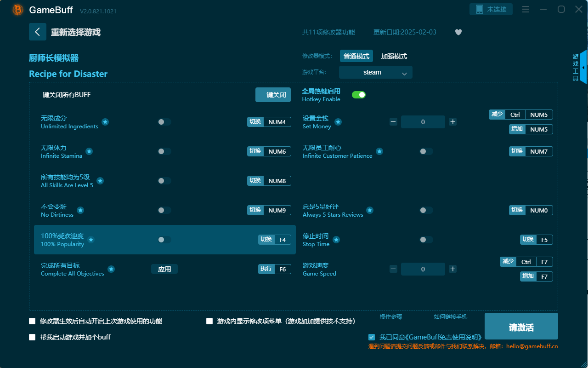Click the phone icon in the 未连接 button
Screen dimensions: 588x368
coord(479,9)
